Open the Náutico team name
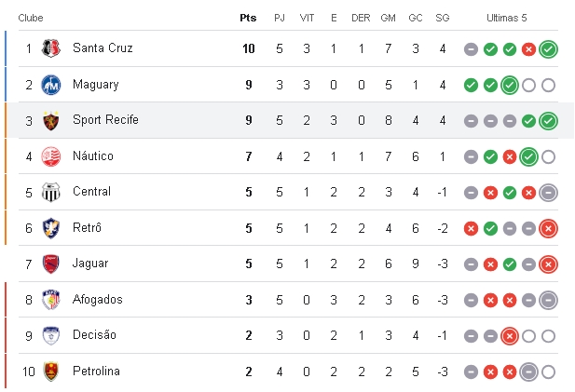575x392 pixels. pos(93,155)
